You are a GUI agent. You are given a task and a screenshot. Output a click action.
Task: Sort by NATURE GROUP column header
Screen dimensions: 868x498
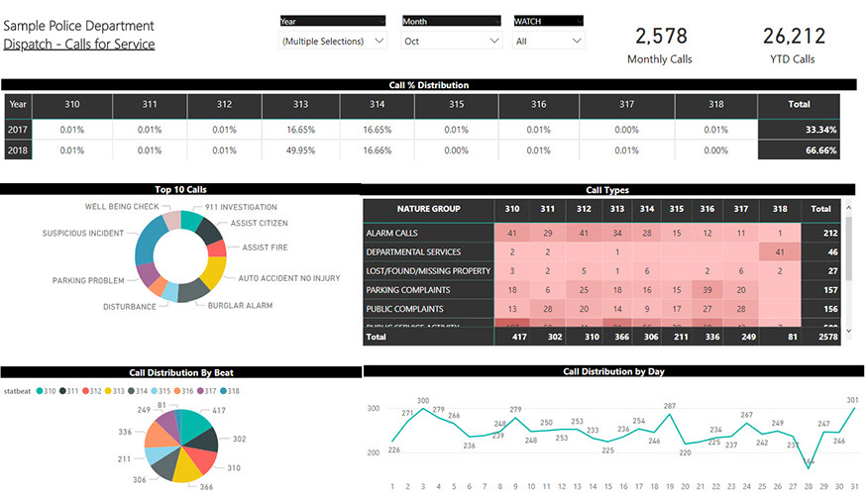click(x=428, y=209)
